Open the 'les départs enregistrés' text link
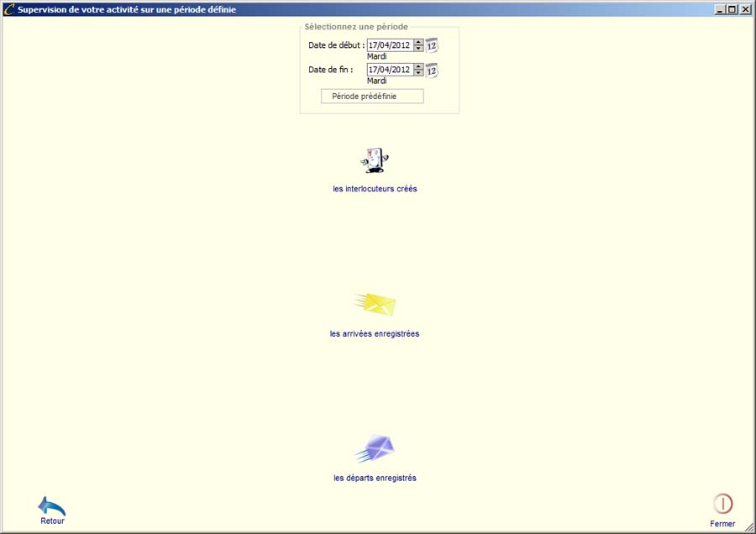 pyautogui.click(x=375, y=479)
